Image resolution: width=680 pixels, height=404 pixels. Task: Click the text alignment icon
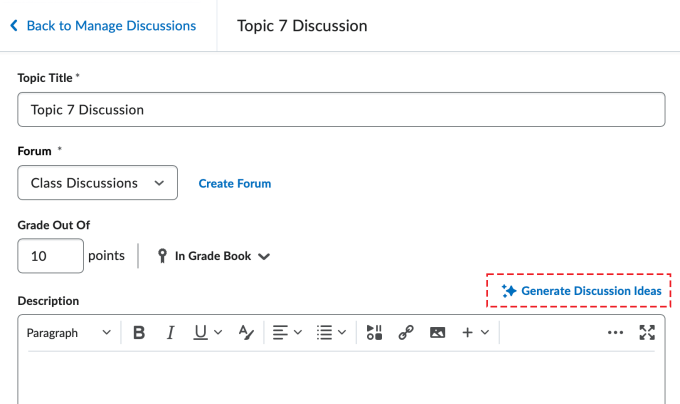pyautogui.click(x=280, y=333)
